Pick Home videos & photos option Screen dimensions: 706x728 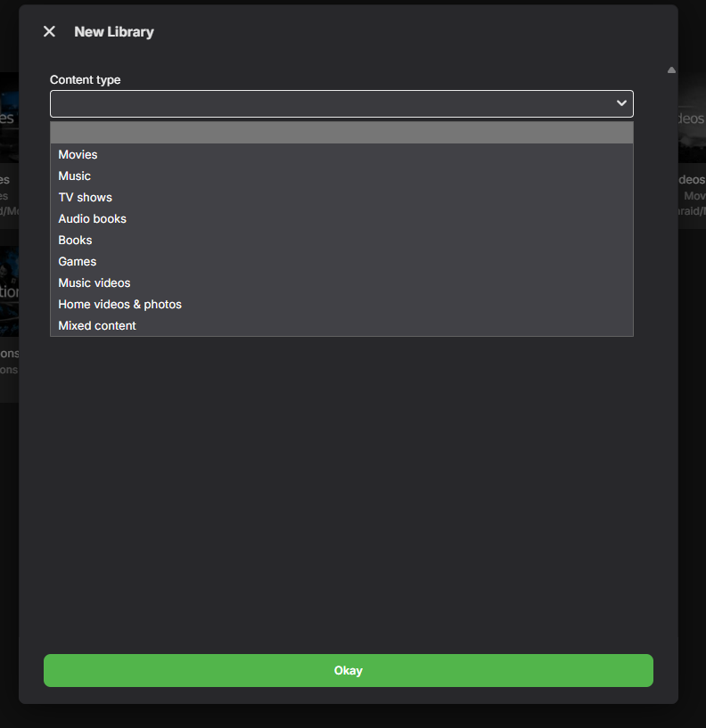click(341, 304)
